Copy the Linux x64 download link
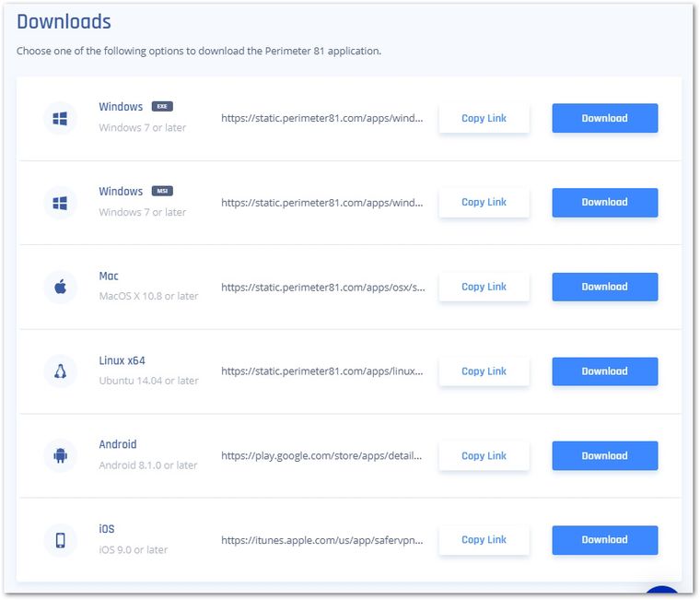This screenshot has width=700, height=600. click(x=484, y=371)
